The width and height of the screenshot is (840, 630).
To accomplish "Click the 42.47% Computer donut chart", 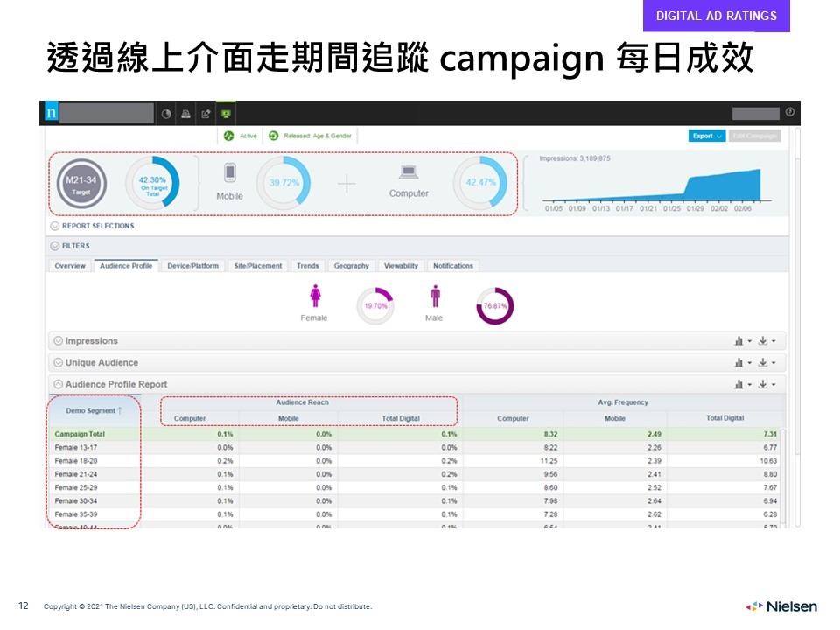I will (x=480, y=183).
